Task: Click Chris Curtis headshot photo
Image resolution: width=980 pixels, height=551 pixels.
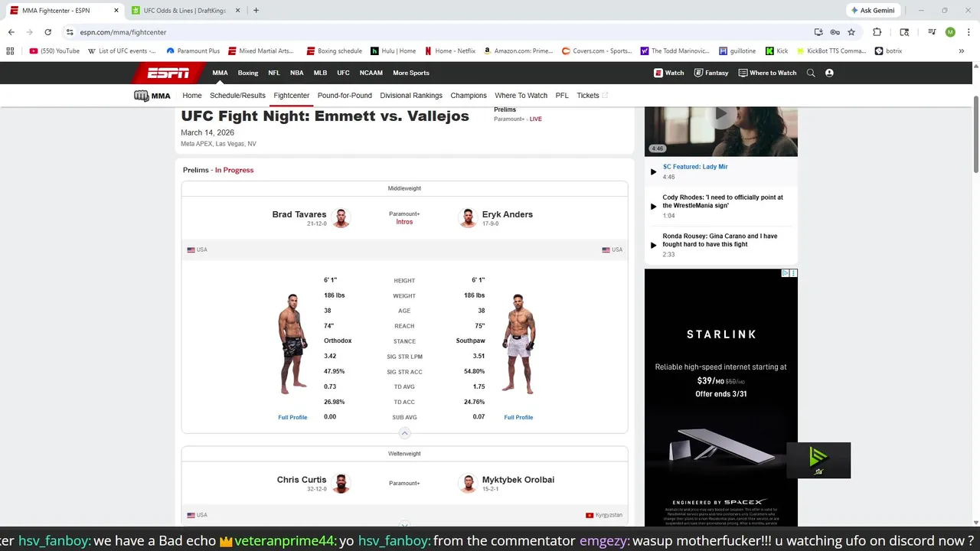Action: click(341, 484)
